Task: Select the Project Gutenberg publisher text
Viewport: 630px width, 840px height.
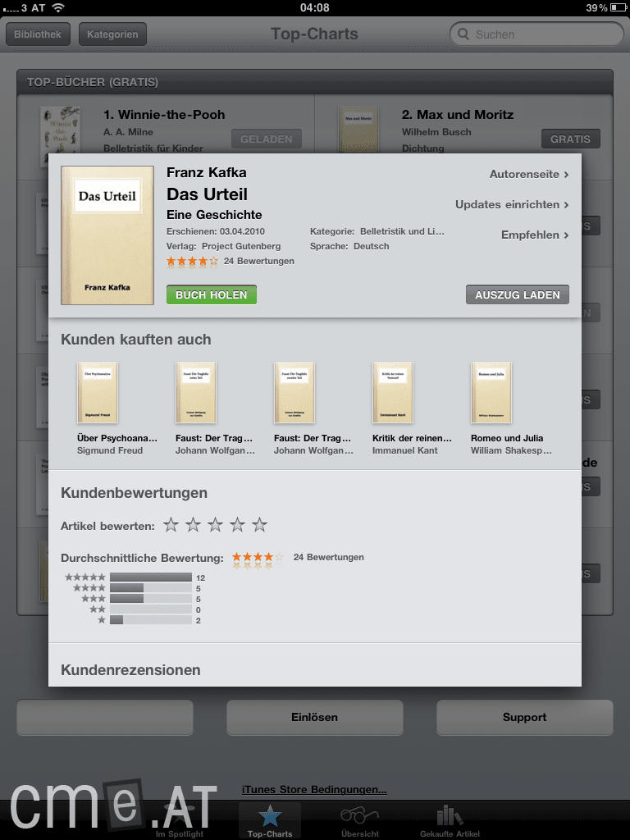Action: 241,246
